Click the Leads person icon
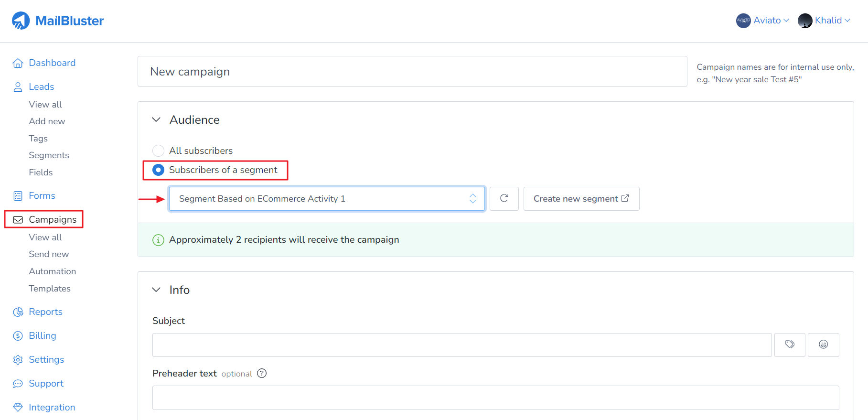 18,87
